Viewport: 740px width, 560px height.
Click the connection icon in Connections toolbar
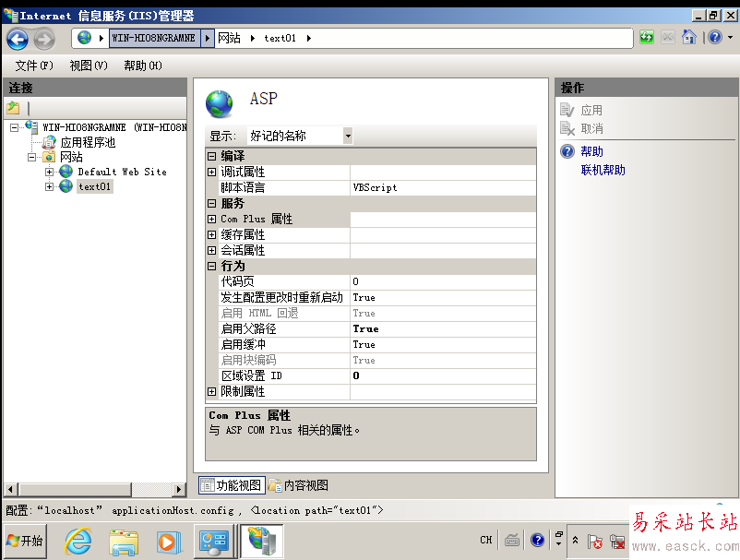[x=13, y=108]
